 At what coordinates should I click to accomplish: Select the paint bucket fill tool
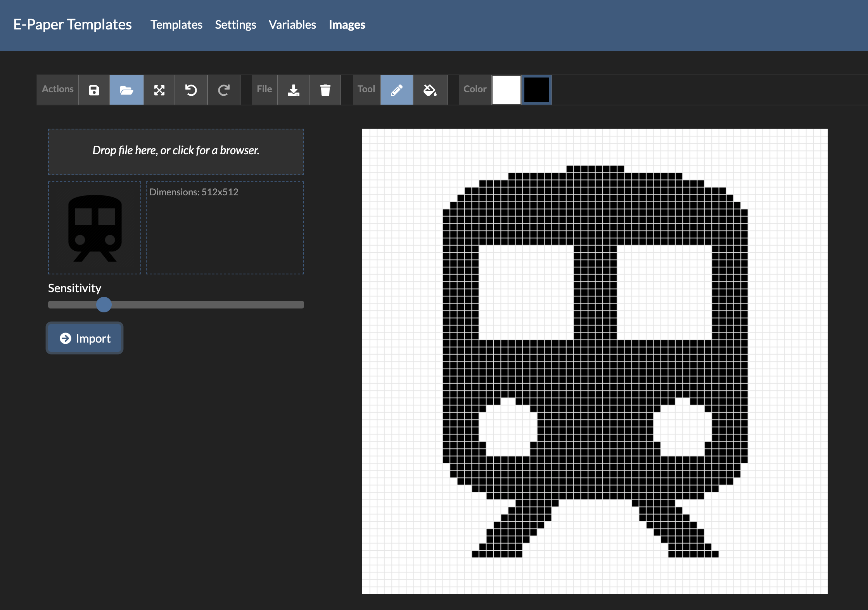point(430,90)
